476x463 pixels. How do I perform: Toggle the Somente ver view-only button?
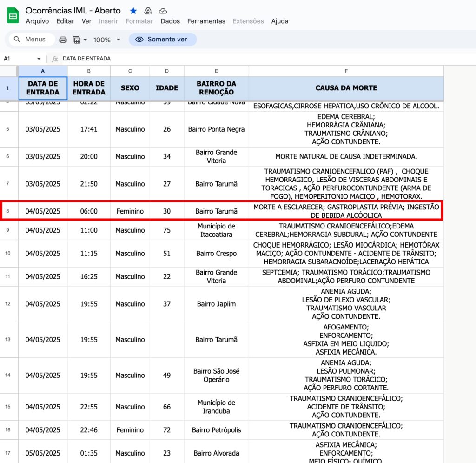coord(163,40)
